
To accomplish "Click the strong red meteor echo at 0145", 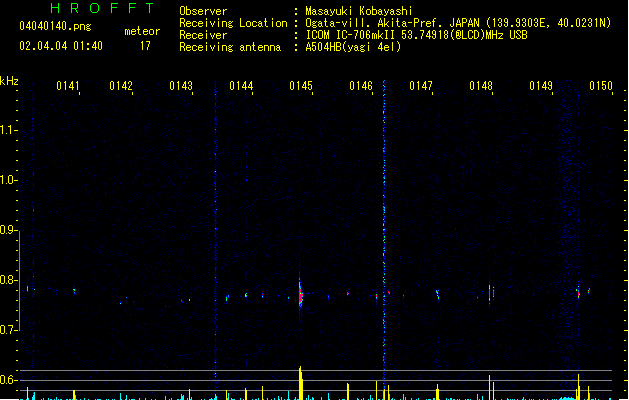I will (300, 294).
